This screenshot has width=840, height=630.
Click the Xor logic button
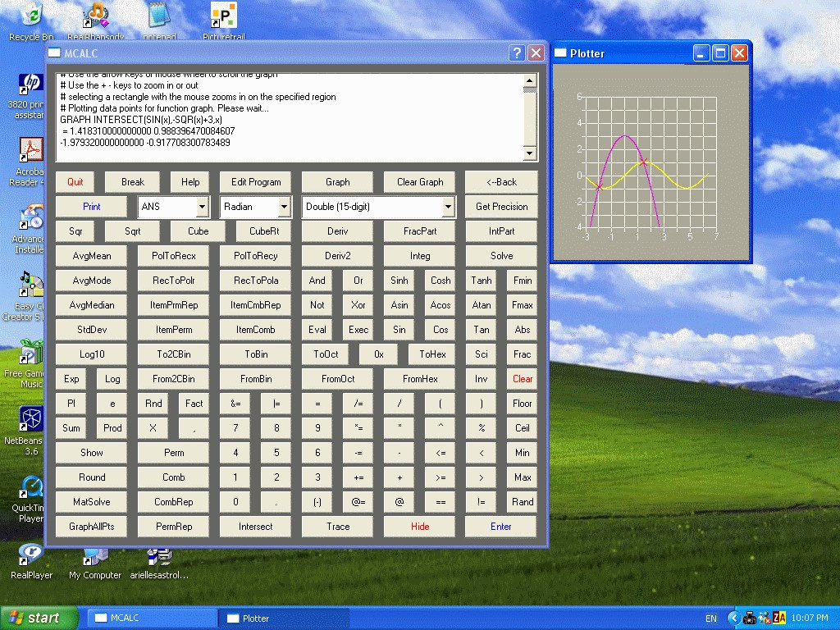click(358, 305)
